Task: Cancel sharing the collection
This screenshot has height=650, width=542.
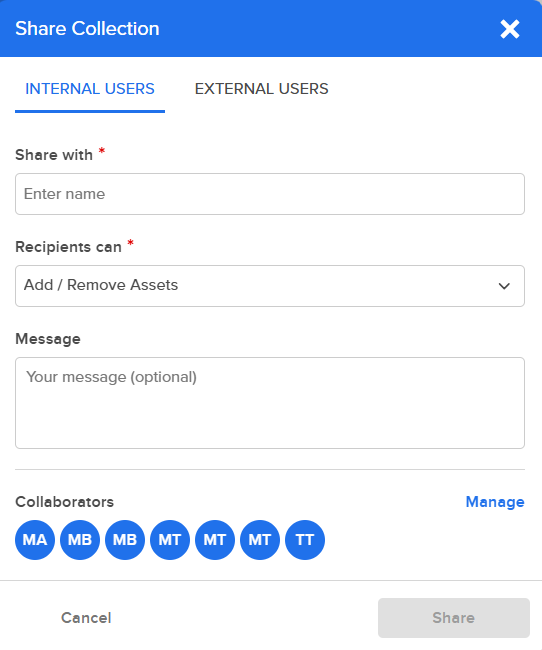Action: 86,618
